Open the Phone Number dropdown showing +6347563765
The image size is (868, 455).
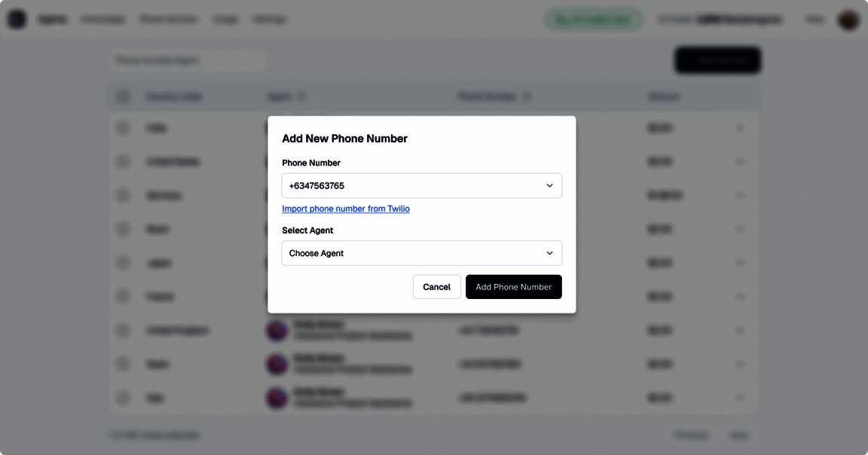click(x=421, y=185)
